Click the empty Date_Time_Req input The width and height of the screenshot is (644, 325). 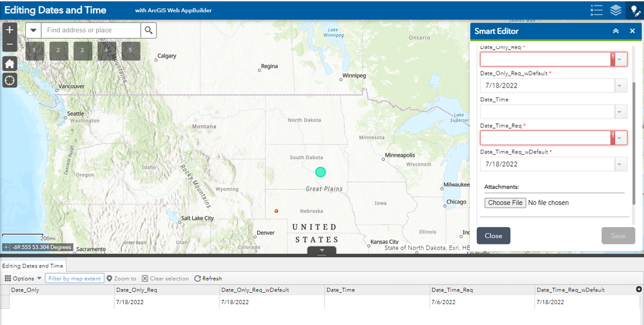click(x=545, y=138)
